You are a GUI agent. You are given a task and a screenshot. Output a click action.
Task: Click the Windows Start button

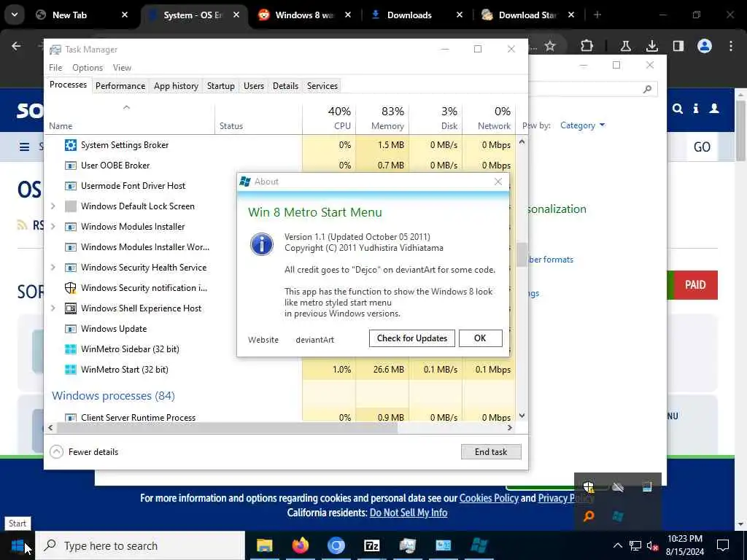point(18,545)
